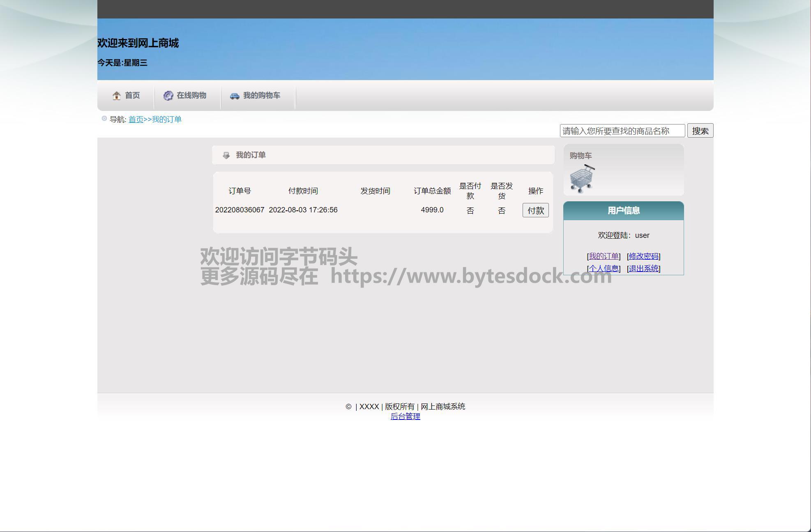Open the 修改密码 link
This screenshot has width=811, height=532.
coord(643,256)
